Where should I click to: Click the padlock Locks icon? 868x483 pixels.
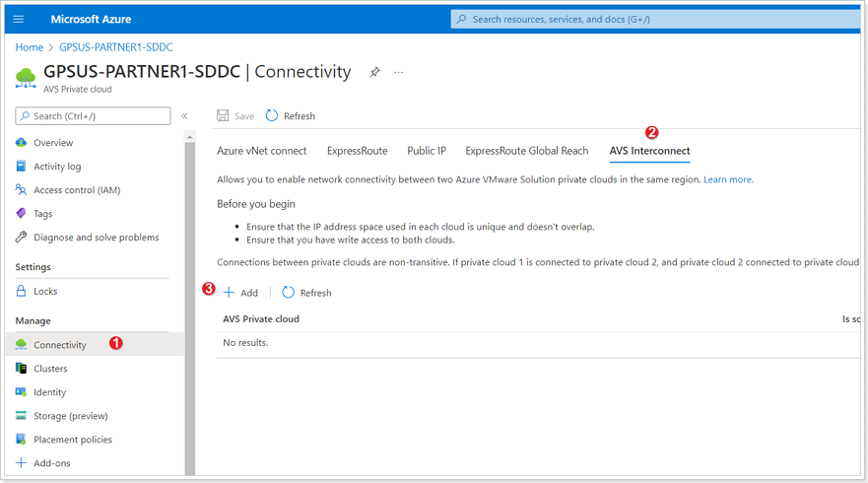point(21,291)
